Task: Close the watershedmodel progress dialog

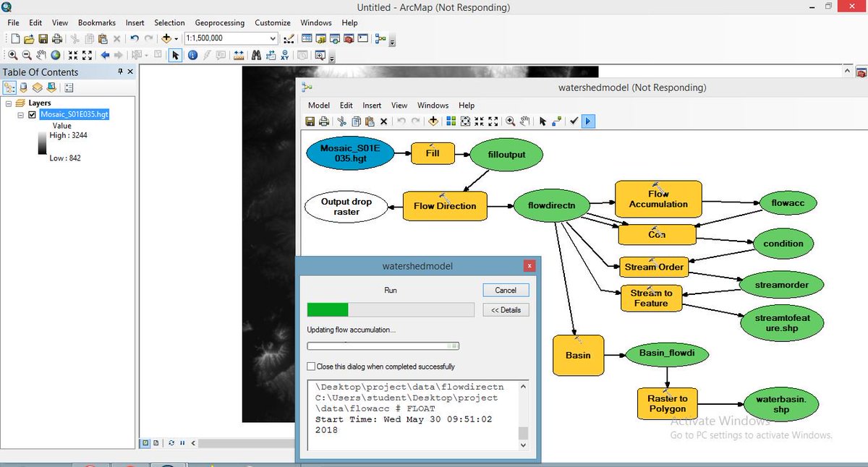Action: 529,265
